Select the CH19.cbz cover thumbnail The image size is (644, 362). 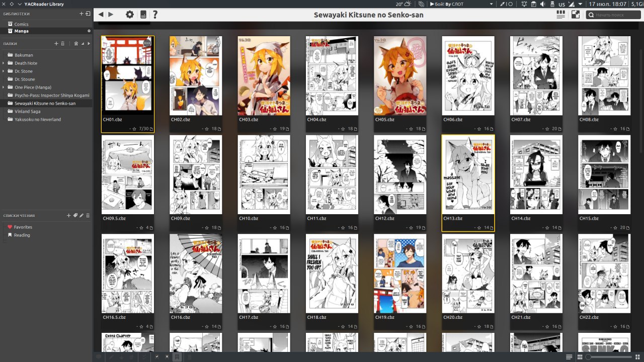pyautogui.click(x=400, y=274)
